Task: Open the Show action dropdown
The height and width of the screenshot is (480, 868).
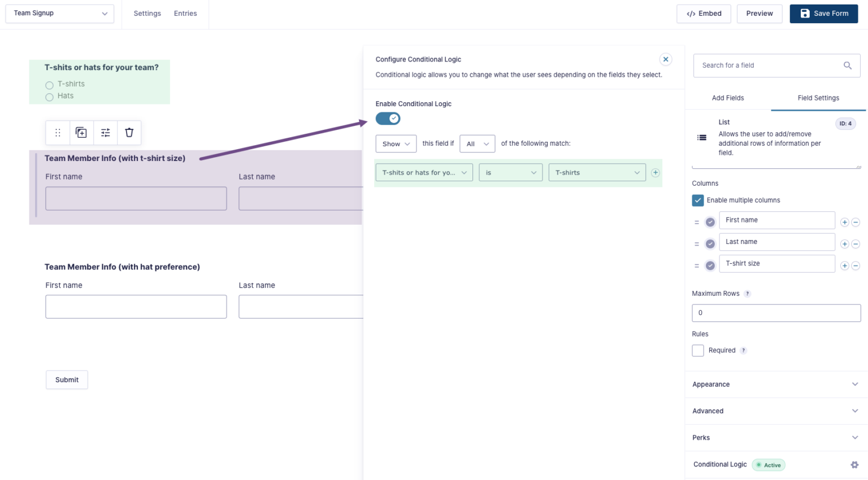Action: point(396,144)
